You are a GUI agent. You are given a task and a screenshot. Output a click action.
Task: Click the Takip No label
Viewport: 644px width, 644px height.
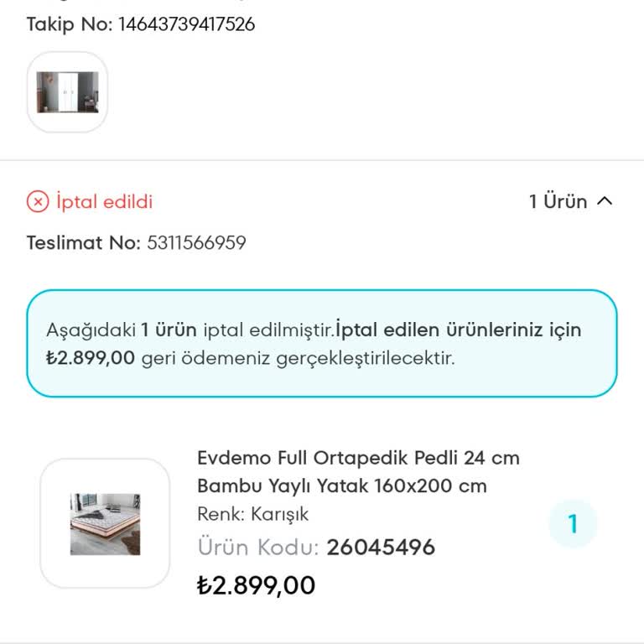pyautogui.click(x=69, y=24)
